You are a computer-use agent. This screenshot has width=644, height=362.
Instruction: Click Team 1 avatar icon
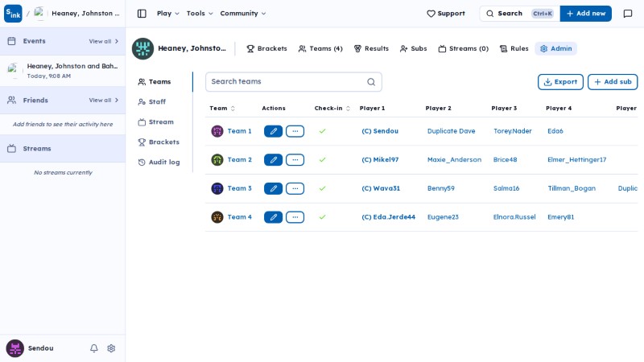(x=217, y=131)
